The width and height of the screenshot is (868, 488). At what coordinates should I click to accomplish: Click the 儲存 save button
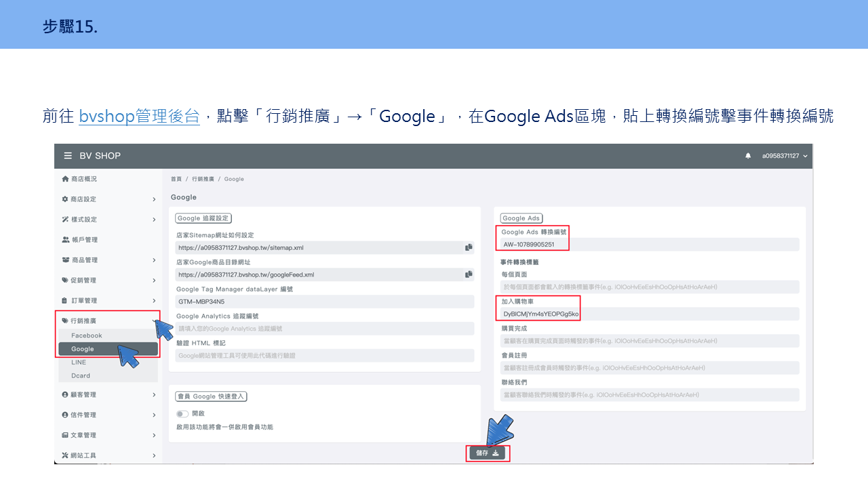point(488,453)
